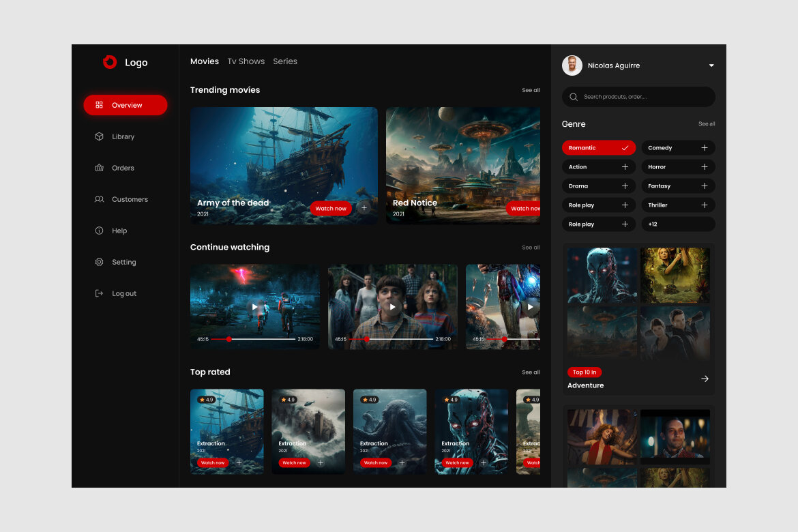Focus the Search products, order field

(638, 97)
